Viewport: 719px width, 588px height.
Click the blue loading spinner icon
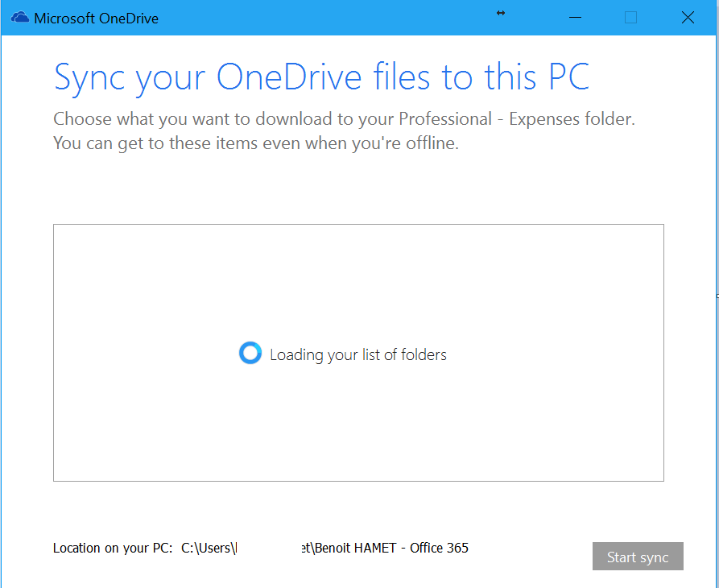pyautogui.click(x=250, y=354)
